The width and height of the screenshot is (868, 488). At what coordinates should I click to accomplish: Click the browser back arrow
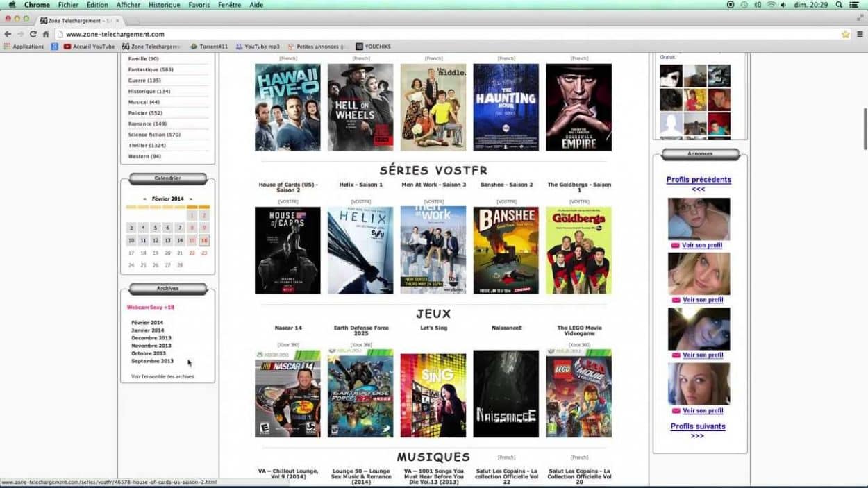[x=8, y=34]
